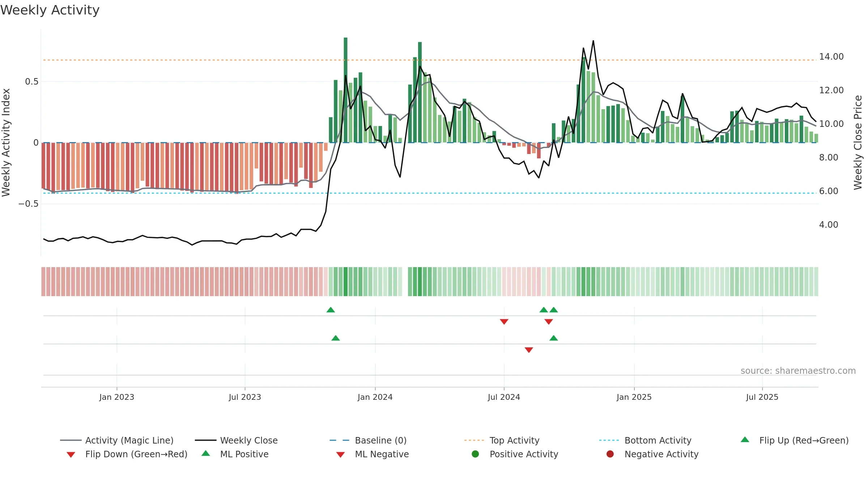Click the Negative Activity legend label
Screen dimensions: 868x488
661,454
